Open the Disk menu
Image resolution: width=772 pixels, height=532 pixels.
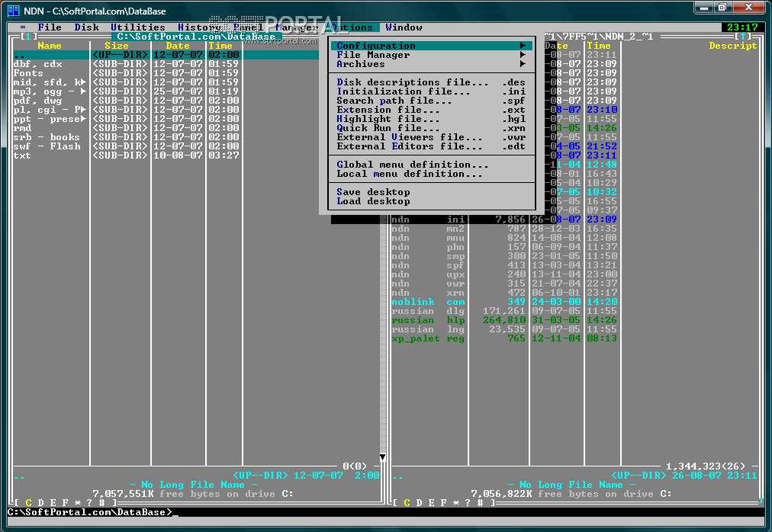86,27
